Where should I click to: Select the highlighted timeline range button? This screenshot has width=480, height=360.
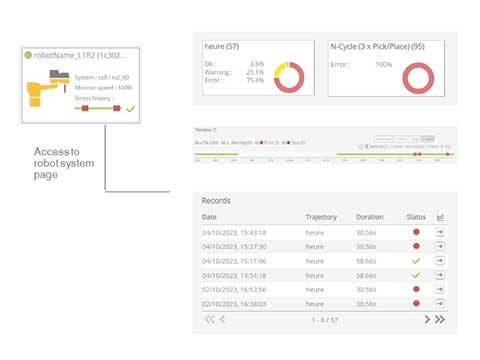pyautogui.click(x=428, y=139)
